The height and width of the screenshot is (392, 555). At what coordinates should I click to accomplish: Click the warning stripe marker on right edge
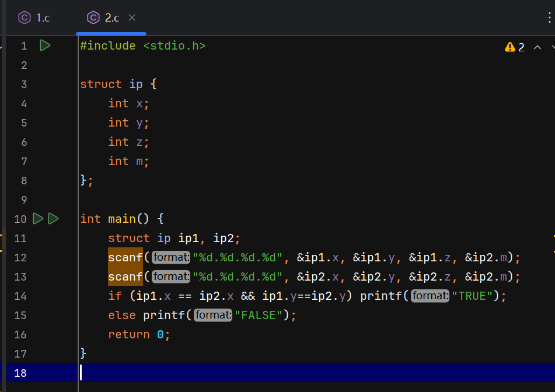[553, 237]
